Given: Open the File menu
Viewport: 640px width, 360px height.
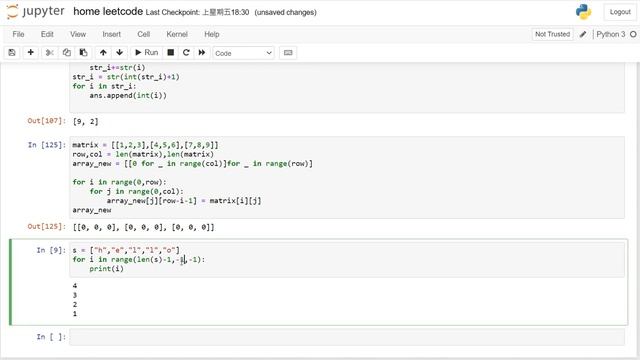Looking at the screenshot, I should pos(18,34).
